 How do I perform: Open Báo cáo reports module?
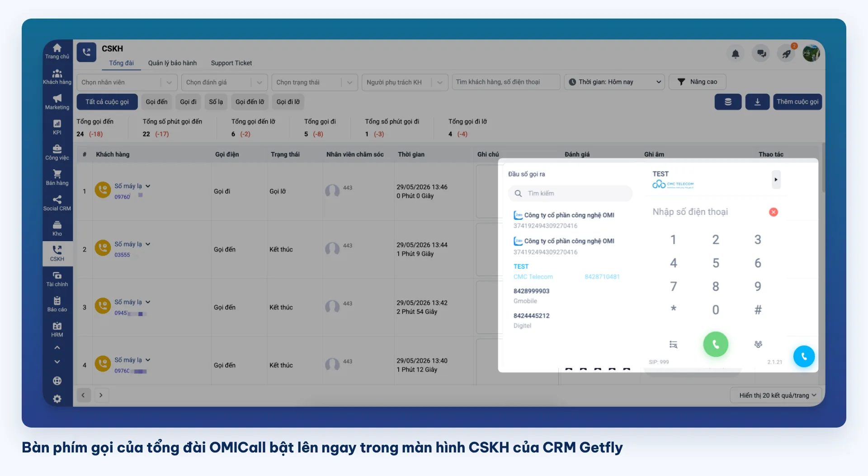[57, 305]
